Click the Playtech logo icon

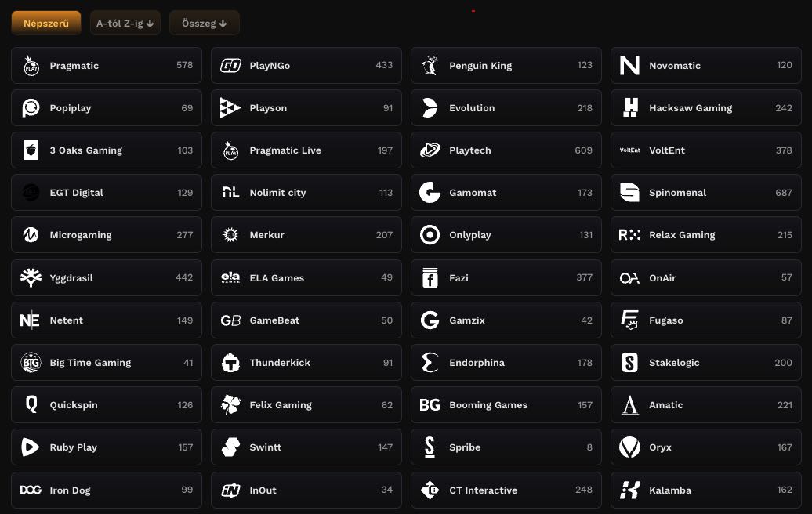[x=430, y=150]
